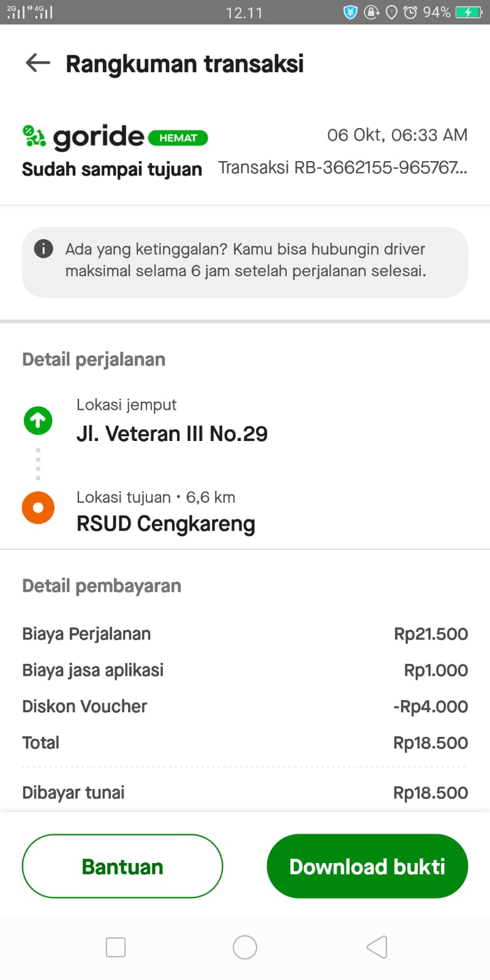Open Bantuan help button

123,866
